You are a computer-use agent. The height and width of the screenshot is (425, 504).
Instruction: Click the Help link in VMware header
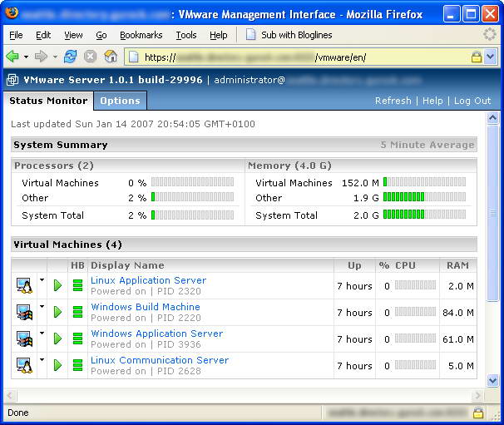pos(432,101)
